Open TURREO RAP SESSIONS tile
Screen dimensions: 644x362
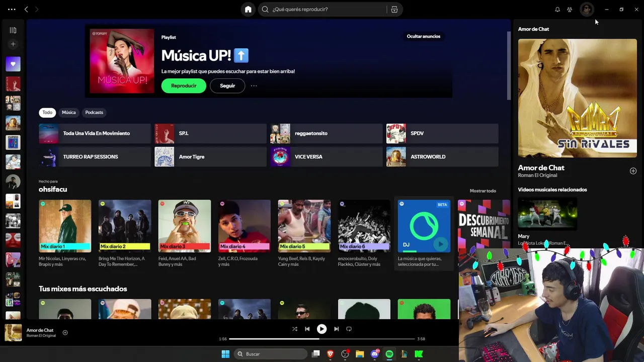[95, 157]
